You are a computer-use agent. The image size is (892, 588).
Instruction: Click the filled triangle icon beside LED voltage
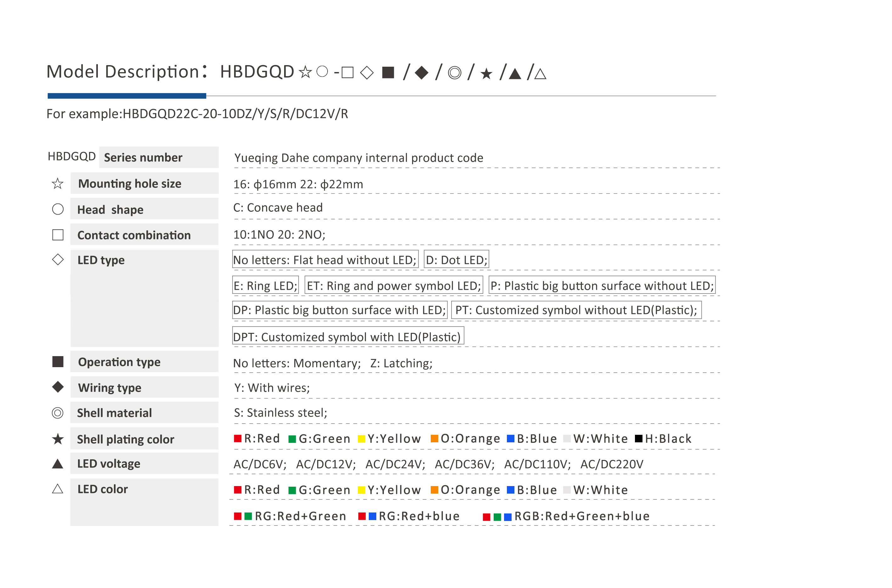click(x=57, y=464)
